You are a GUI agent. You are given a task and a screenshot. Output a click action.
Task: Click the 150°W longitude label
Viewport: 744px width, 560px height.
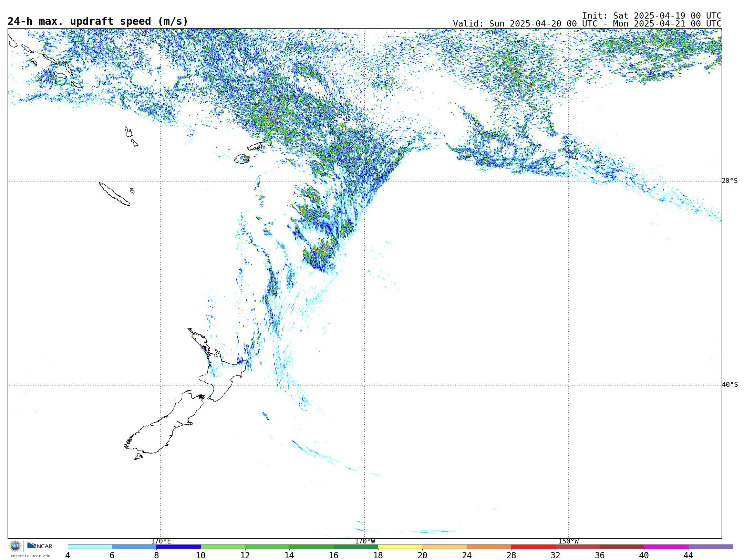569,541
